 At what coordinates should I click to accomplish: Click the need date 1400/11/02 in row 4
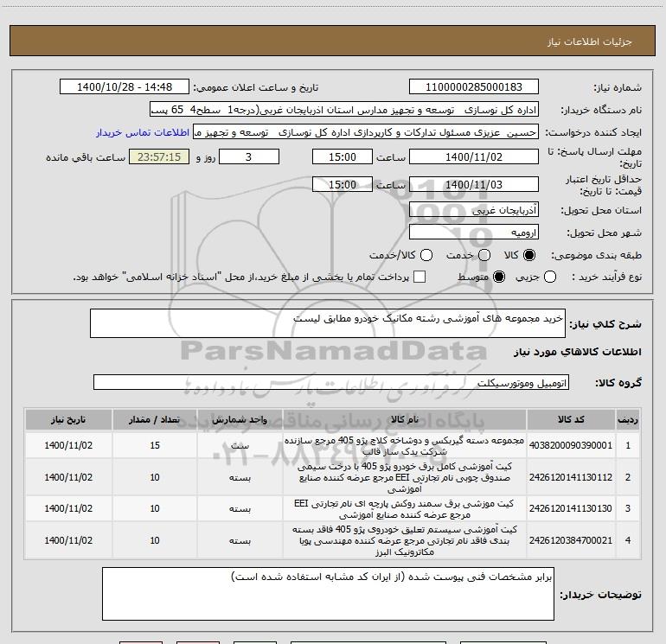tap(68, 540)
